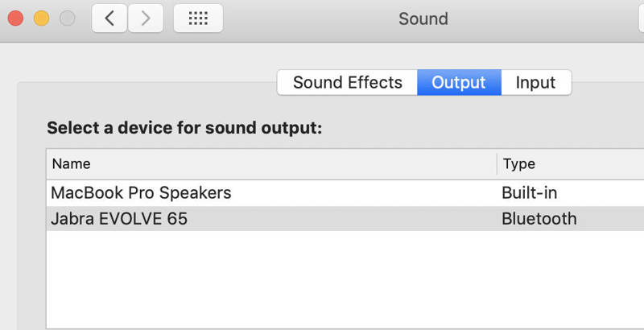Show all preferences via the grid icon
Screen dimensions: 644x330
point(198,19)
